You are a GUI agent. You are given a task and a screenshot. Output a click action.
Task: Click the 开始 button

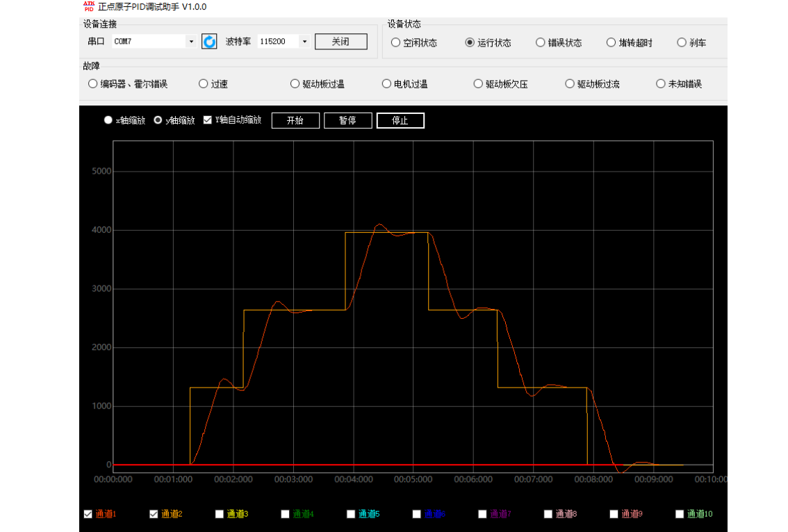(x=295, y=121)
